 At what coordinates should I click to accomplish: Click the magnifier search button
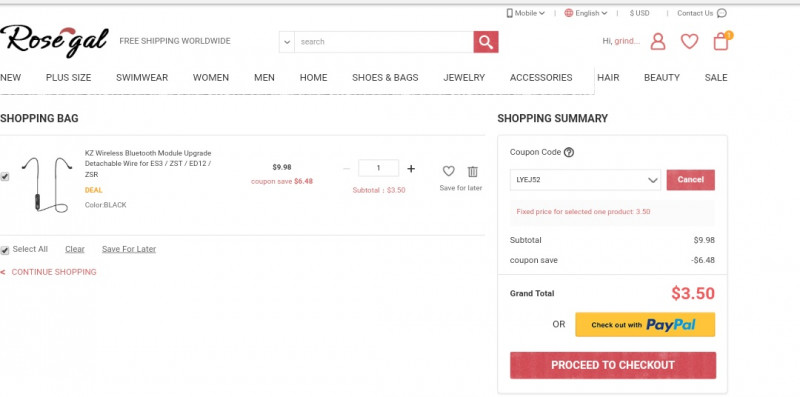pos(486,42)
